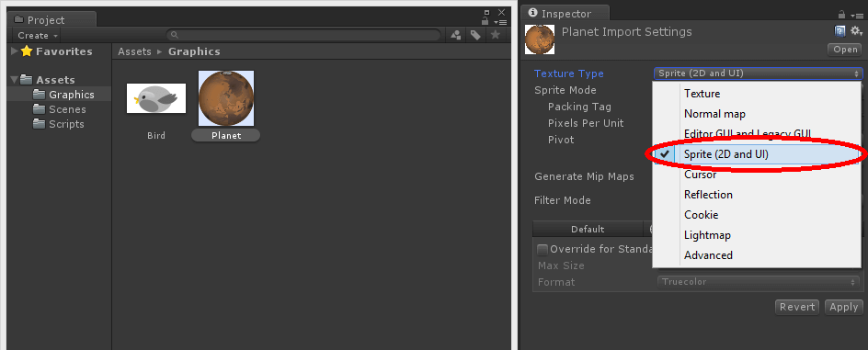Screen dimensions: 868x350
Task: Open the Inspector panel options menu
Action: point(858,15)
